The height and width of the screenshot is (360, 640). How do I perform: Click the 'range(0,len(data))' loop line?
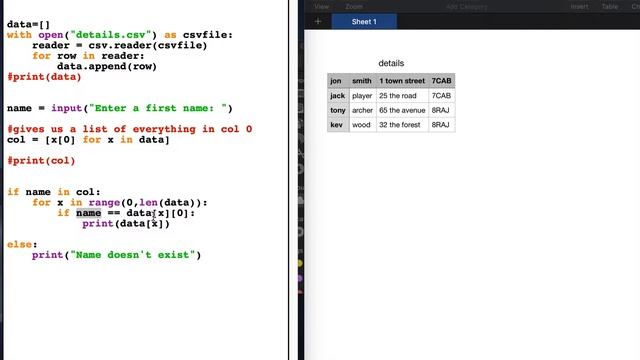coord(120,202)
